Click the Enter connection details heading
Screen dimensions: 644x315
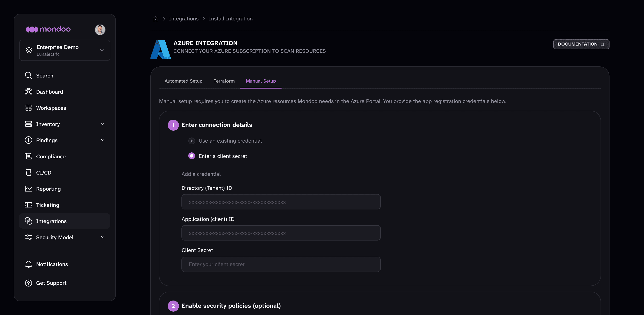[x=217, y=125]
